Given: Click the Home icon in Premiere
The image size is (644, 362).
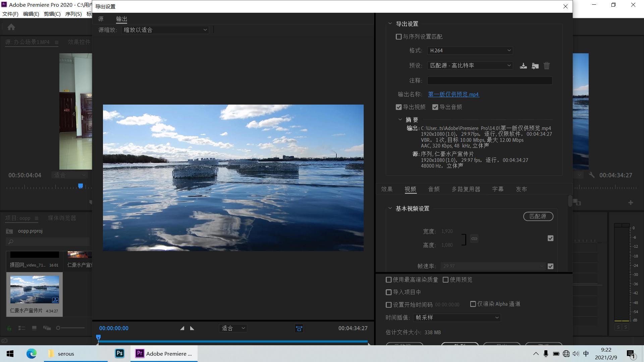Looking at the screenshot, I should 11,27.
